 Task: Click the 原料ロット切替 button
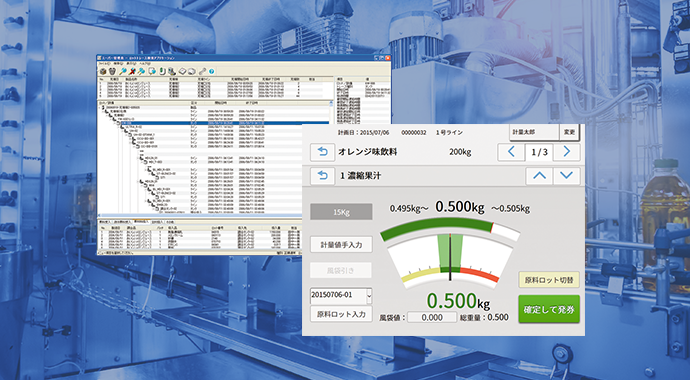[x=549, y=280]
